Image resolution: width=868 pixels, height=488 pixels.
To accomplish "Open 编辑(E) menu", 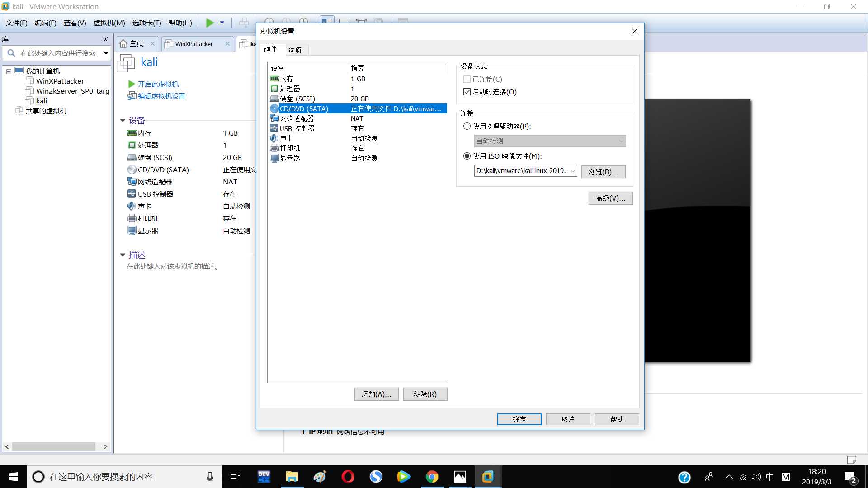I will pyautogui.click(x=46, y=23).
